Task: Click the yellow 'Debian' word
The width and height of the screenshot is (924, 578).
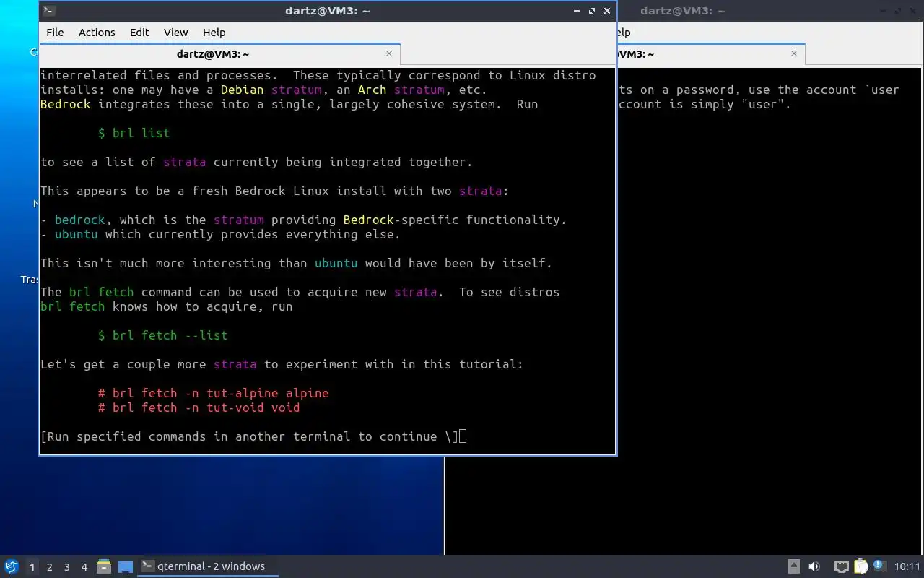Action: (243, 90)
